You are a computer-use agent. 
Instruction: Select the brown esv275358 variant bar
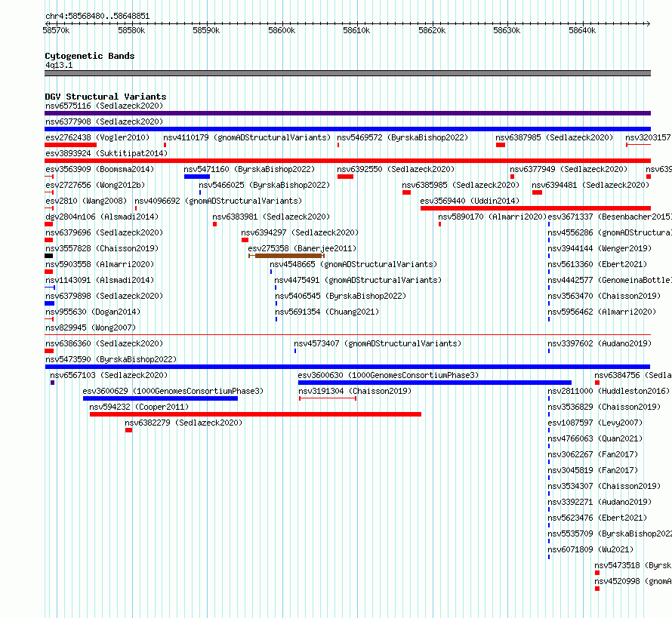287,256
